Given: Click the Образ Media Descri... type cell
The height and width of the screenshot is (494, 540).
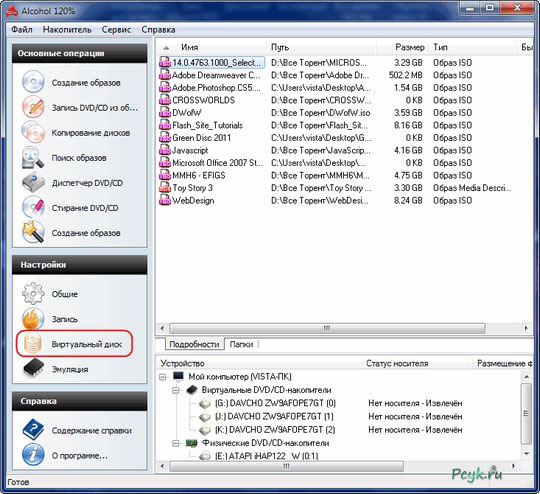Looking at the screenshot, I should click(x=472, y=188).
